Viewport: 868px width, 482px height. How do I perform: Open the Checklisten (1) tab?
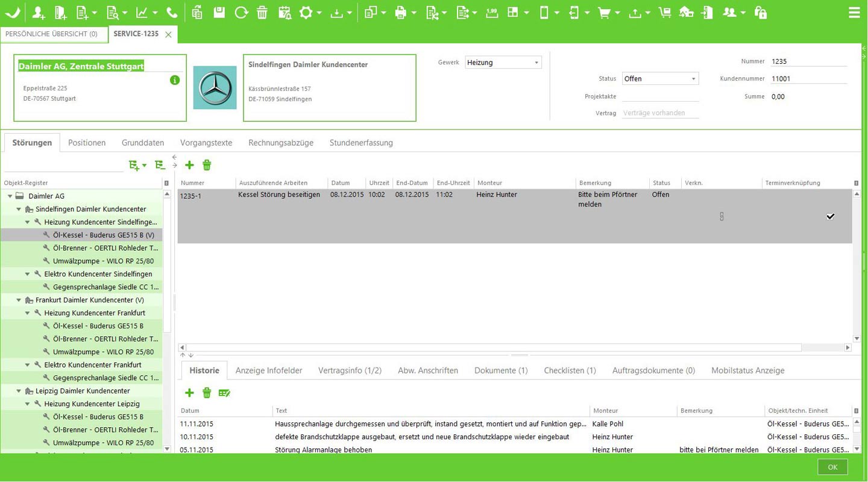(570, 371)
